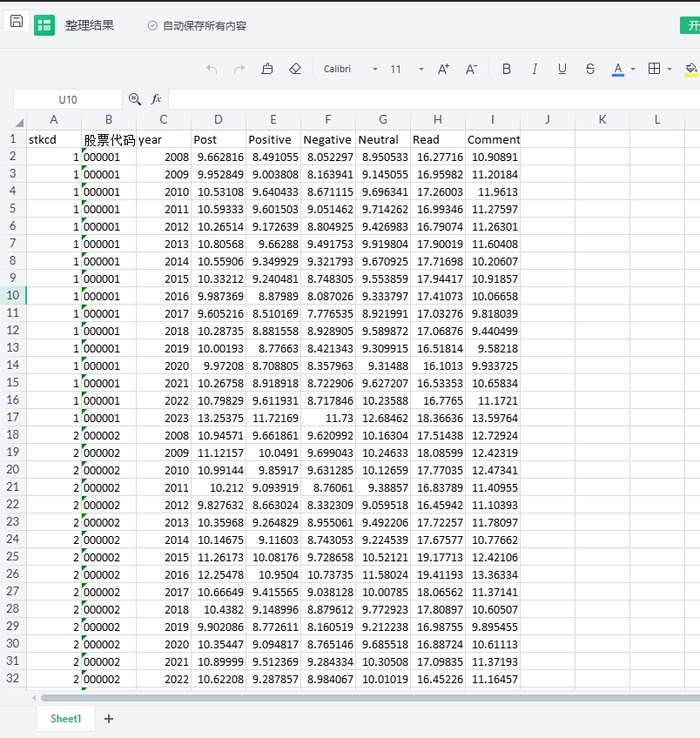Viewport: 700px width, 738px height.
Task: Switch to the Sheet1 tab
Action: [x=66, y=719]
